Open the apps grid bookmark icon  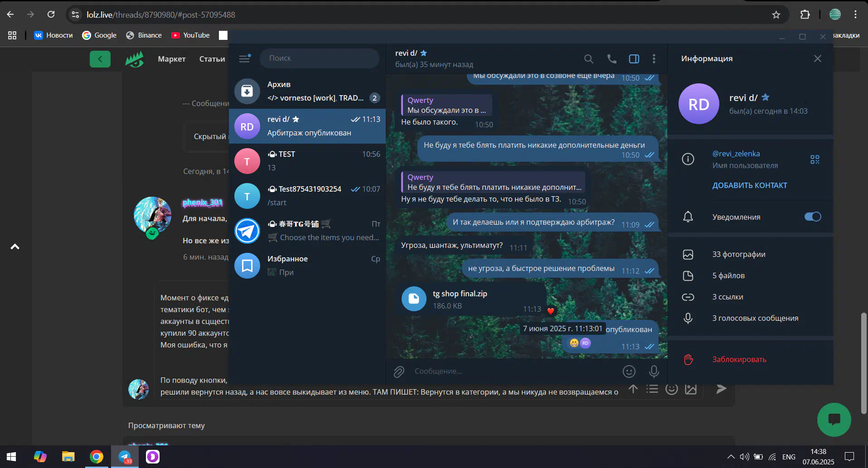[12, 35]
